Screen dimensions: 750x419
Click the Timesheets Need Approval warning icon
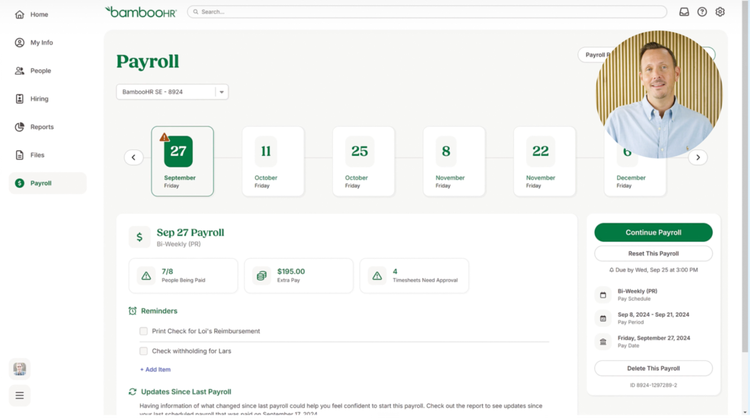point(377,275)
